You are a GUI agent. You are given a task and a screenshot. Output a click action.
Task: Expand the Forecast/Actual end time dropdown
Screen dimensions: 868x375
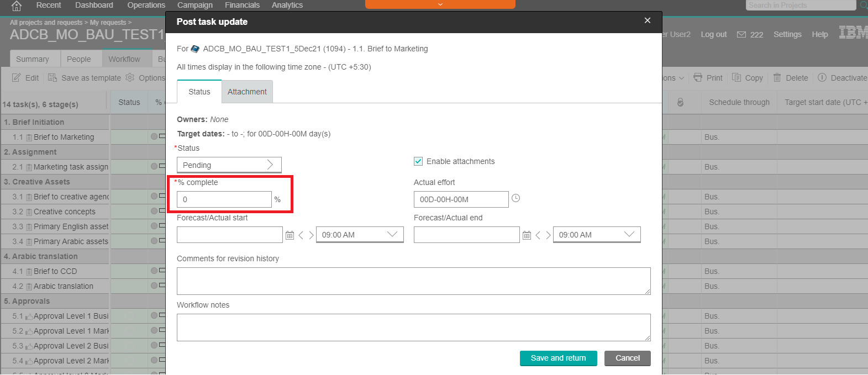tap(596, 235)
